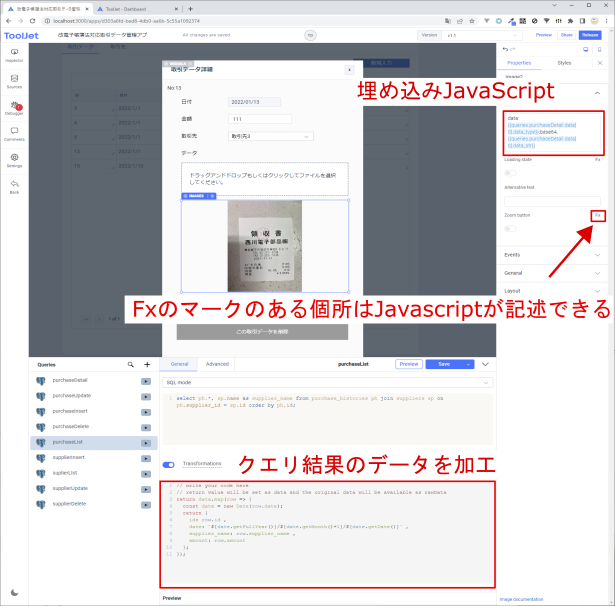Open the supplier dropdown in modal
The height and width of the screenshot is (606, 615).
coord(271,136)
